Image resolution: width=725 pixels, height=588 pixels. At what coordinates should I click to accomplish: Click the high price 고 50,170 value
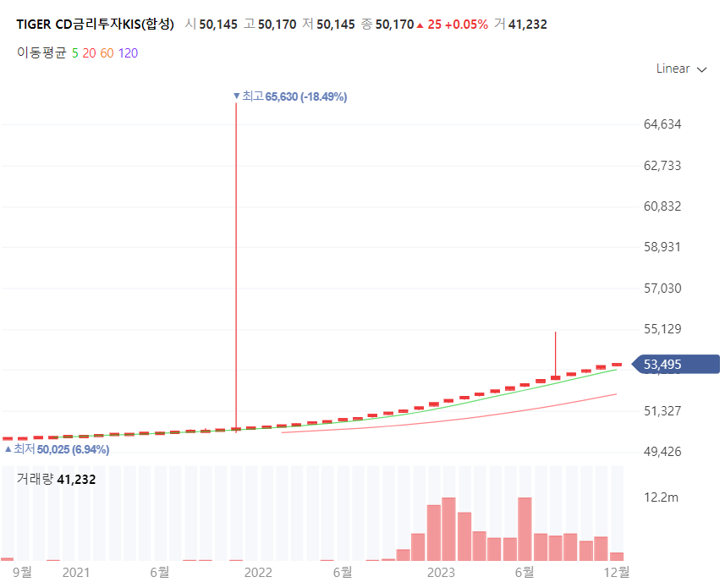(270, 24)
